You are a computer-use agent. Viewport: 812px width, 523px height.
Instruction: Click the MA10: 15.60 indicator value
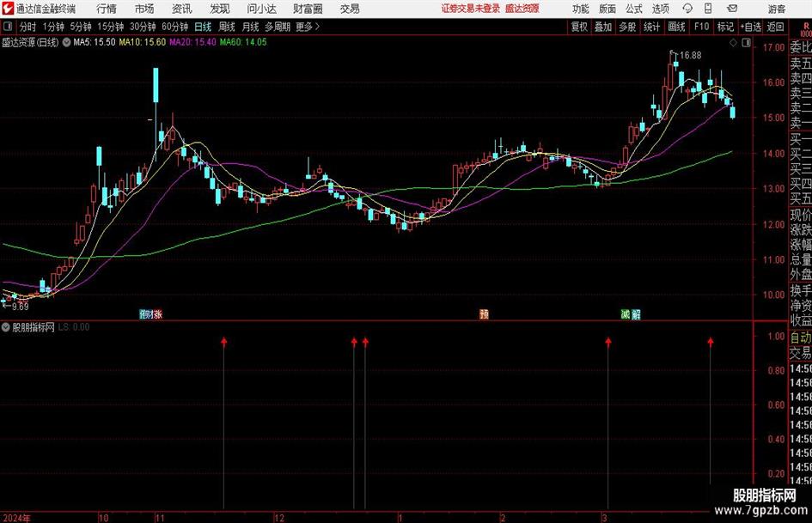tap(143, 42)
